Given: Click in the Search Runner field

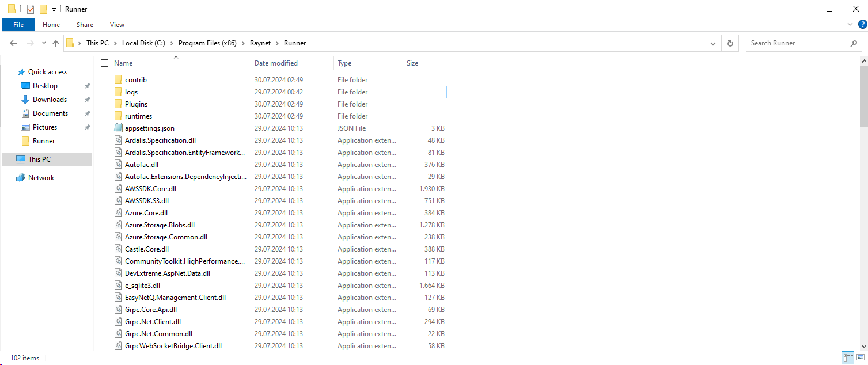Looking at the screenshot, I should tap(797, 43).
